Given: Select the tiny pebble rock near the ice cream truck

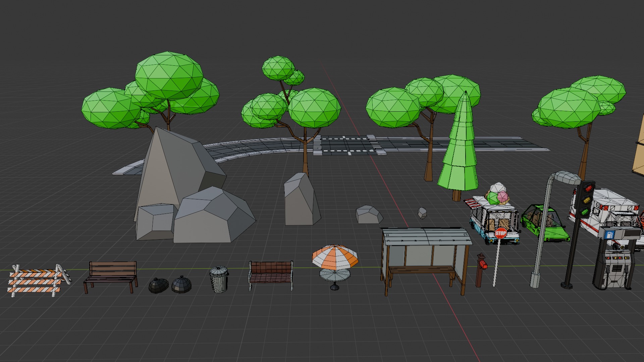Looking at the screenshot, I should tap(422, 213).
